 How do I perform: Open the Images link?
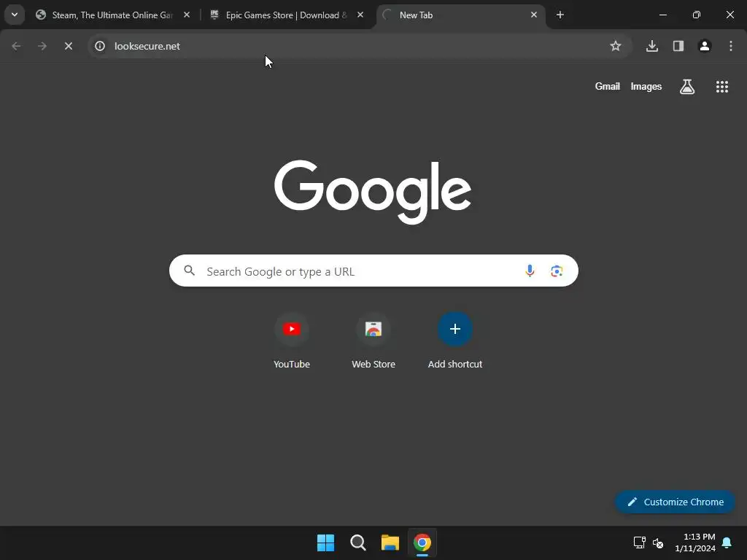pyautogui.click(x=646, y=86)
